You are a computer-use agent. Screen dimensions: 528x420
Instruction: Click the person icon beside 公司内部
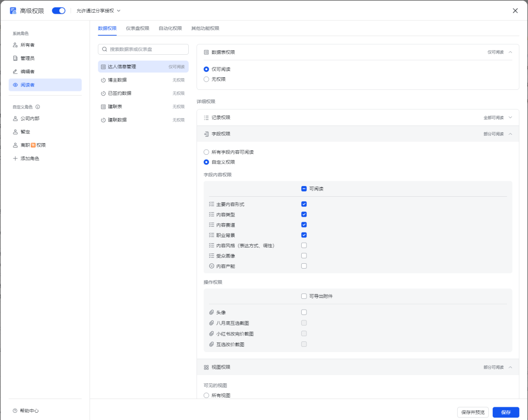point(15,118)
